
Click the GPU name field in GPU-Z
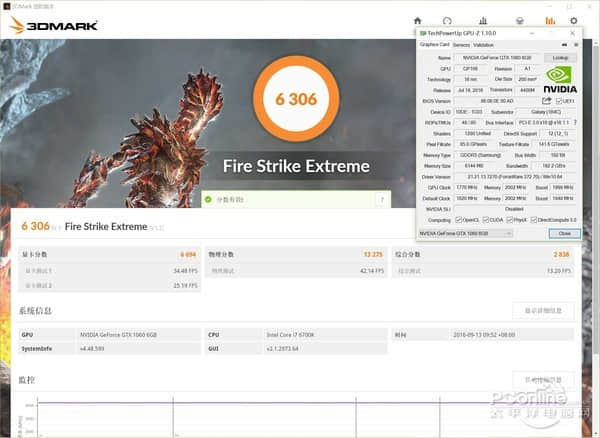[497, 58]
